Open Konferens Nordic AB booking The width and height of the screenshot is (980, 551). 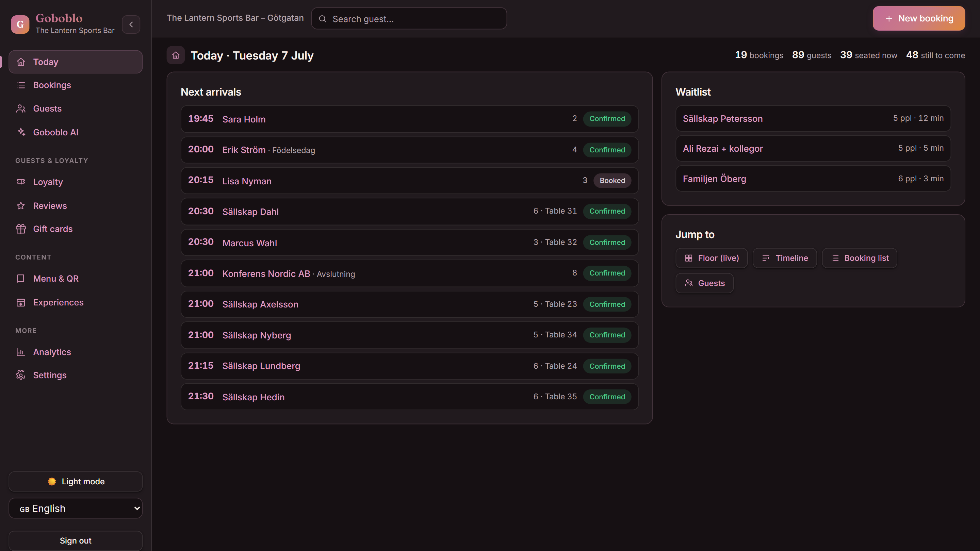coord(410,273)
